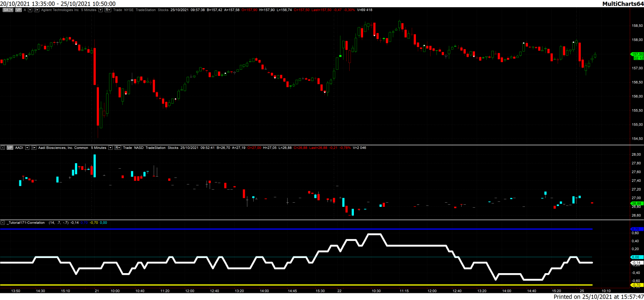This screenshot has width=644, height=300.
Task: Toggle visibility of the Correlation indicator pane
Action: tap(3, 223)
